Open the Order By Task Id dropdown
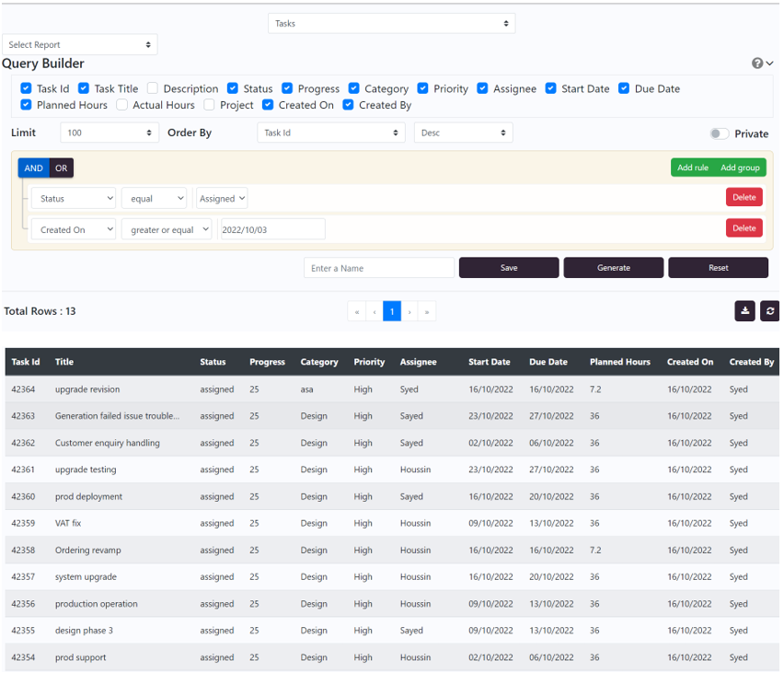The image size is (784, 673). click(x=331, y=133)
